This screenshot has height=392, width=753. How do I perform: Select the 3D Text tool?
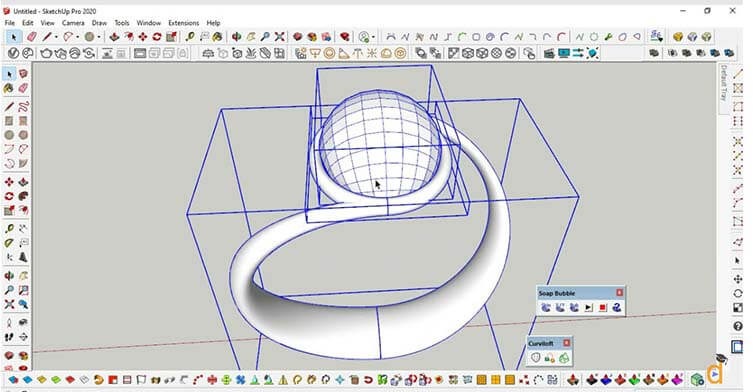(x=23, y=257)
